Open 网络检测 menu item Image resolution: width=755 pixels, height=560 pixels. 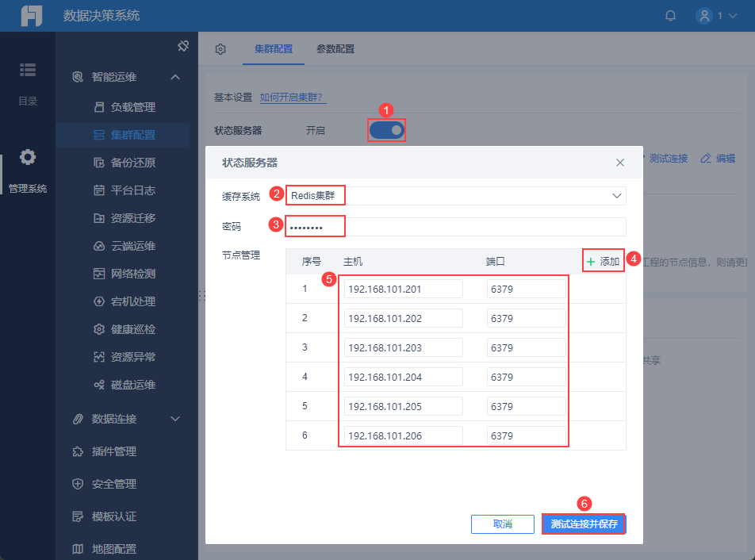click(x=125, y=274)
